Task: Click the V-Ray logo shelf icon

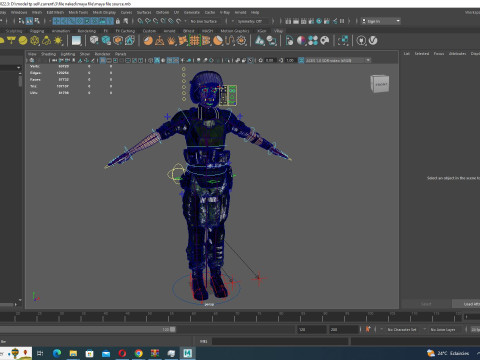Action: (x=373, y=41)
